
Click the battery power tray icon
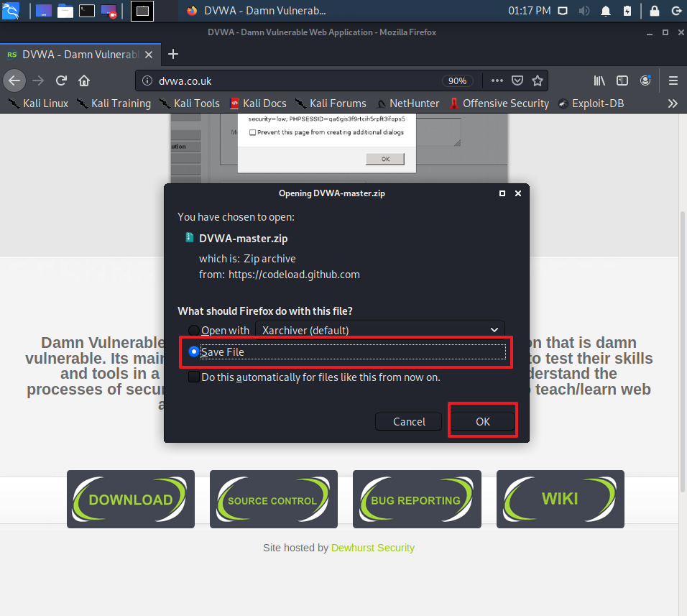(x=627, y=11)
